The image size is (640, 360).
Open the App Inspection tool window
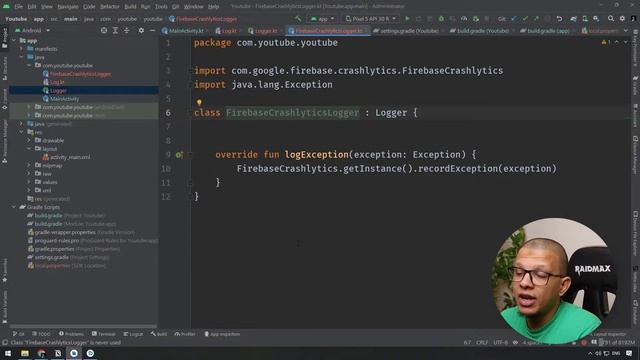[x=222, y=334]
